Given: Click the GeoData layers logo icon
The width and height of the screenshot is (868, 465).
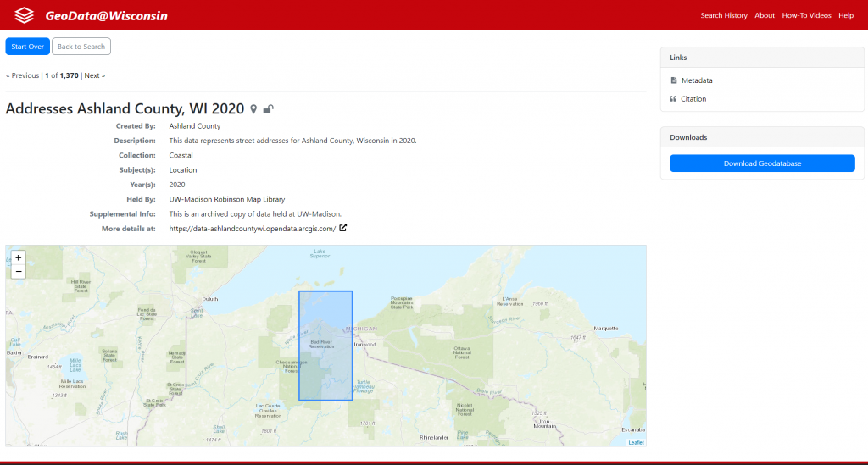Looking at the screenshot, I should tap(24, 15).
